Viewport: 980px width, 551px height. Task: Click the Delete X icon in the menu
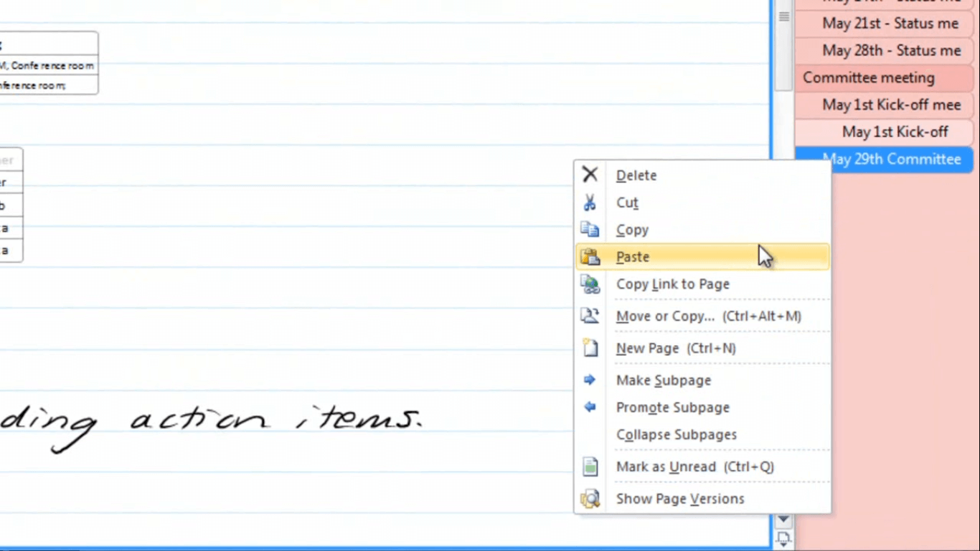[590, 174]
